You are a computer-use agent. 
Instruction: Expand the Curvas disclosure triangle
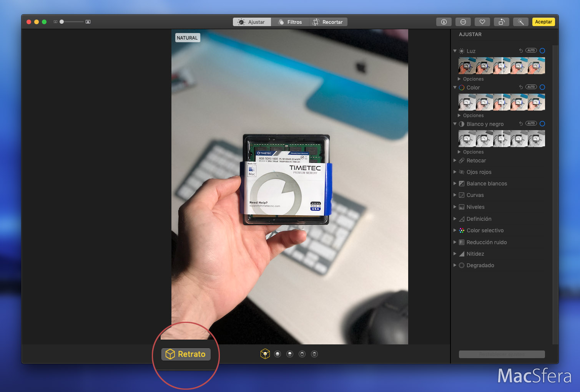(455, 195)
